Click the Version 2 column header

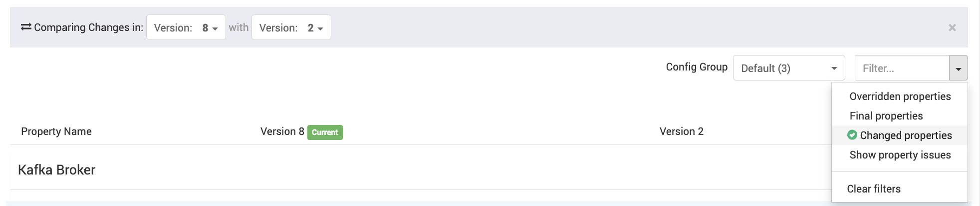[682, 131]
